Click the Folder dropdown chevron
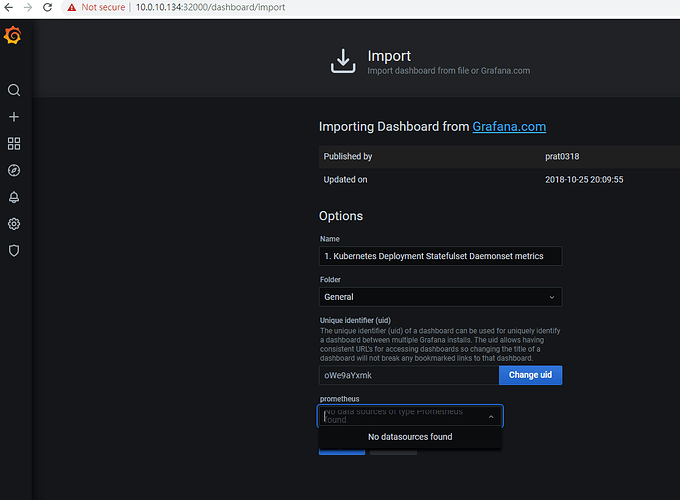Viewport: 680px width, 500px height. pos(552,297)
